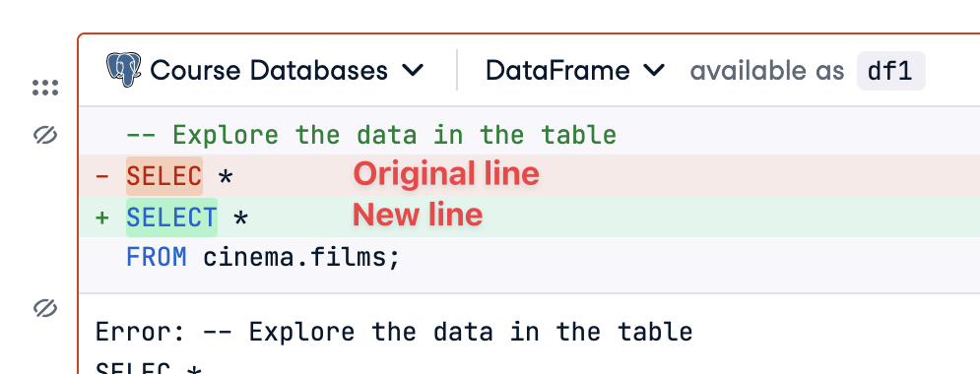The height and width of the screenshot is (374, 980).
Task: Click the highlighted SELEC token in the removed line
Action: 164,177
